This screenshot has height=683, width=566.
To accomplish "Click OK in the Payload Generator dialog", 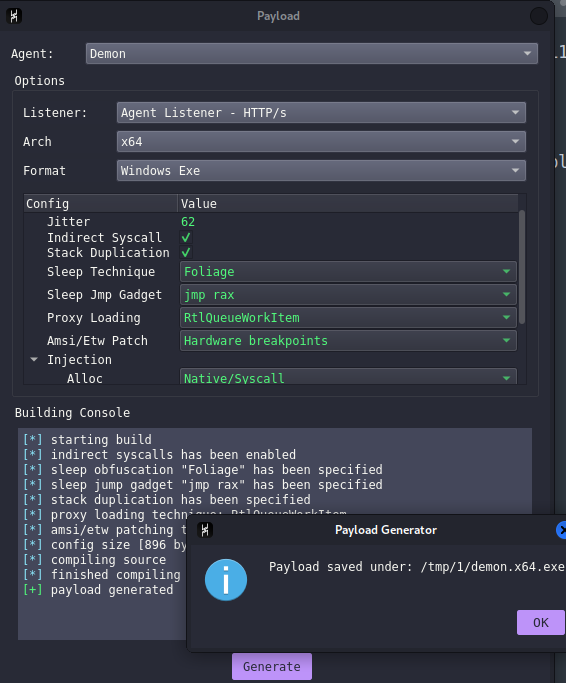I will coord(541,622).
